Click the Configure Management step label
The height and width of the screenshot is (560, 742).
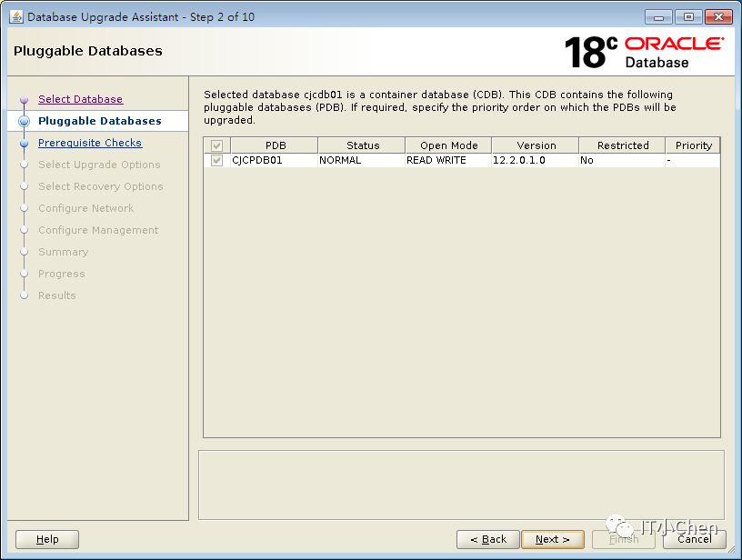98,230
